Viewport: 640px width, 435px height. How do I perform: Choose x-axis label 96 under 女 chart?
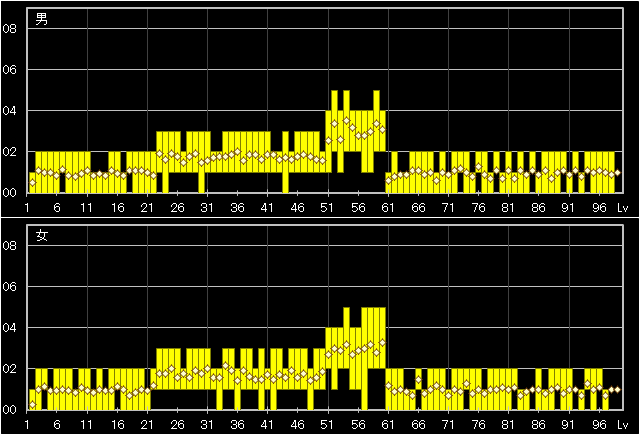click(599, 425)
